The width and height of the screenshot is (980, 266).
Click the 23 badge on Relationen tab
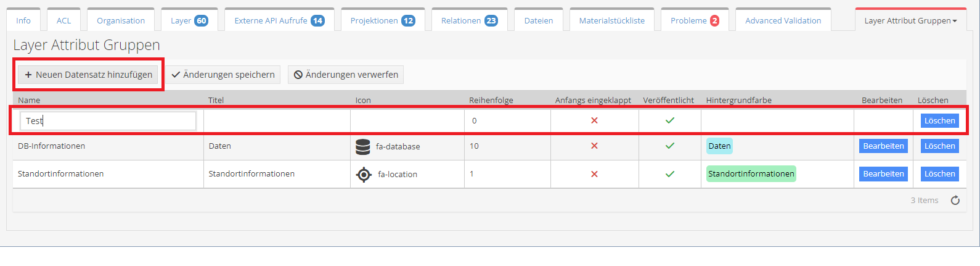[491, 21]
